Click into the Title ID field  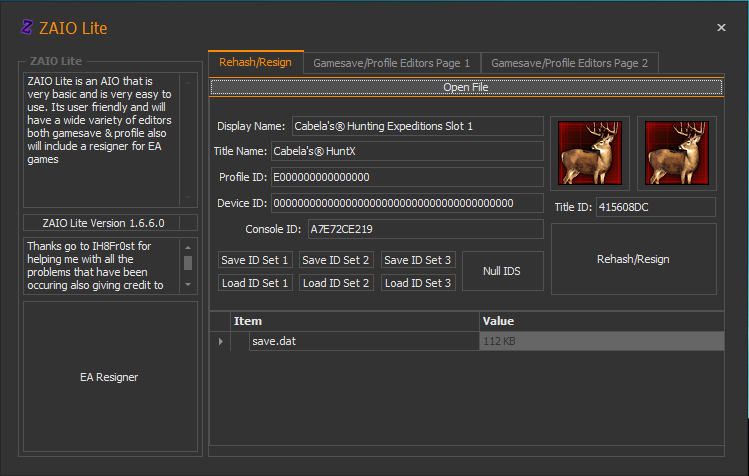pyautogui.click(x=656, y=207)
